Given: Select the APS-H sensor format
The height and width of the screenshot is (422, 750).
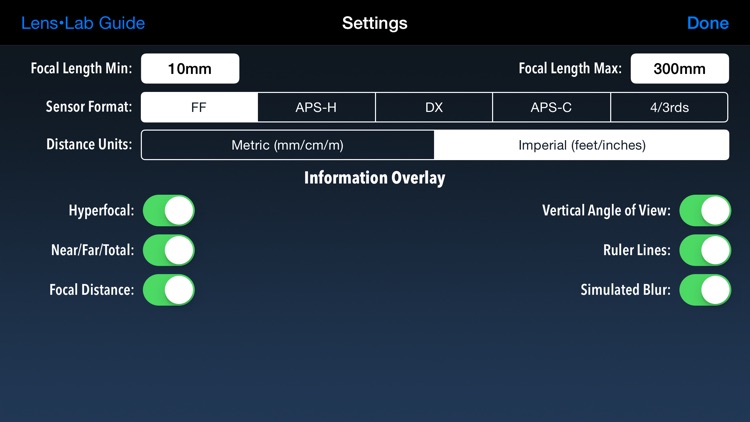Looking at the screenshot, I should tap(316, 107).
